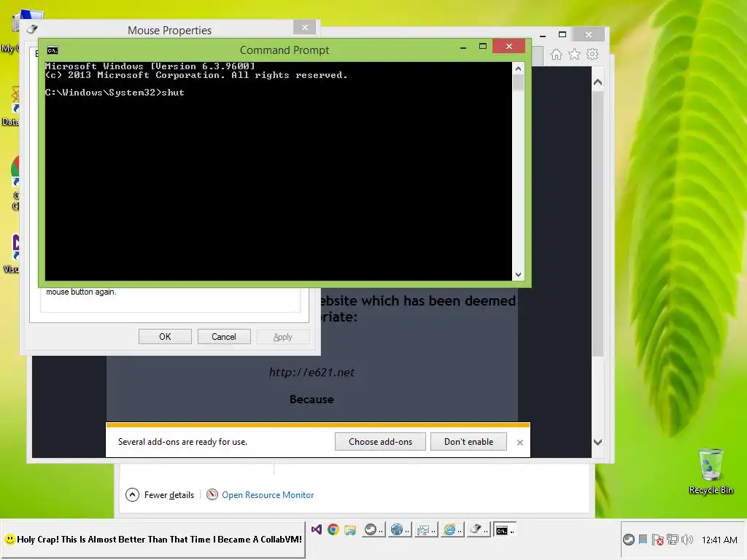Click the Command Prompt vertical scrollbar thumb
Image resolution: width=747 pixels, height=560 pixels.
pyautogui.click(x=519, y=83)
